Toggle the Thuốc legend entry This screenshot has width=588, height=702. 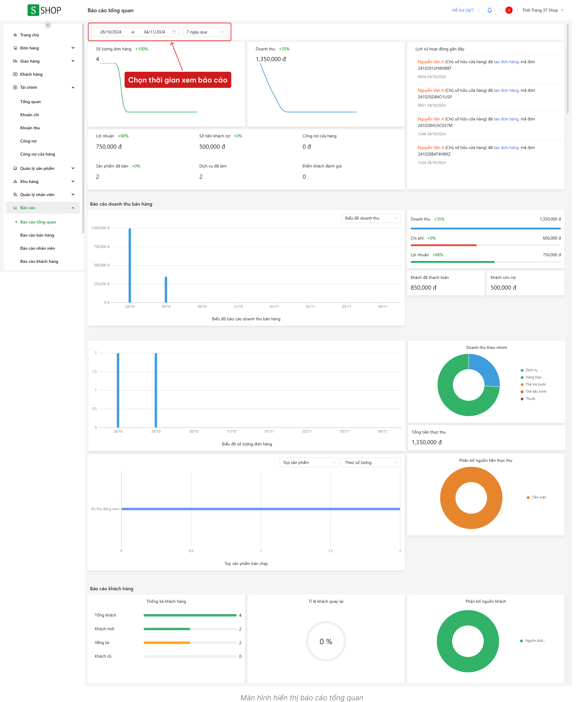[528, 399]
